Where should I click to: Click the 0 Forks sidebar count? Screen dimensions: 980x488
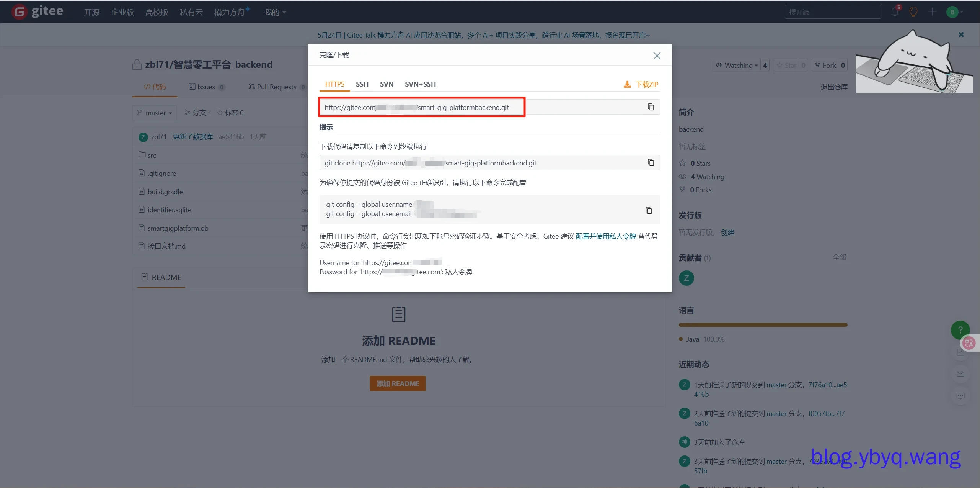pos(701,190)
